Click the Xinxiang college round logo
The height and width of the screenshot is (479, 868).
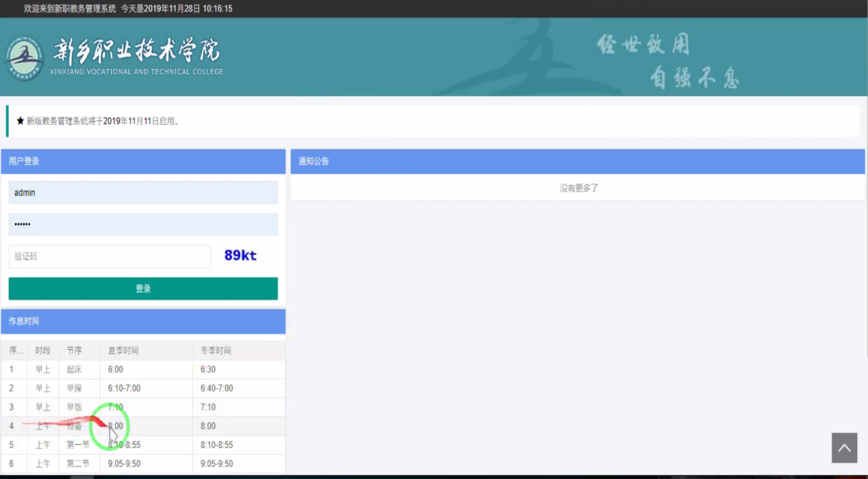25,58
